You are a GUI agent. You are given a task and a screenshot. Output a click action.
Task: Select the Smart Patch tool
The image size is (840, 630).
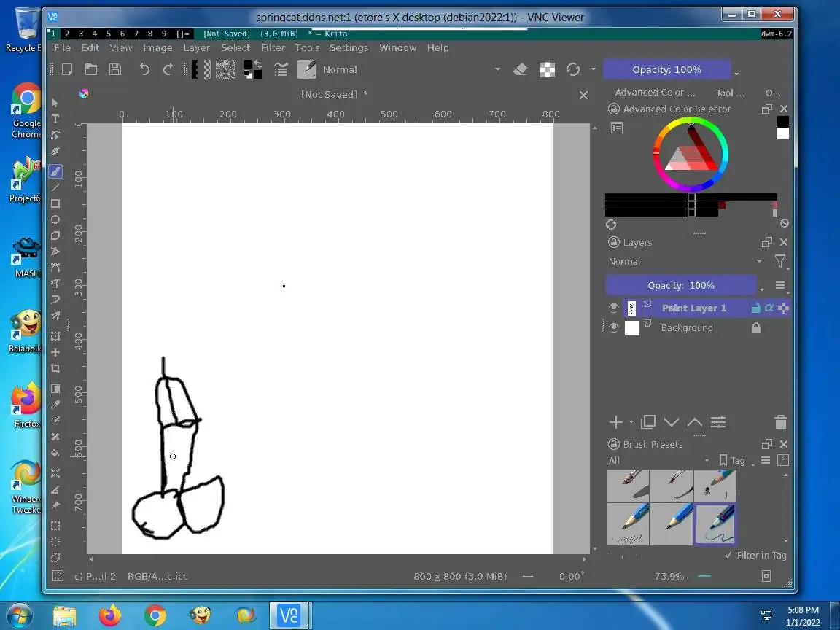point(55,437)
